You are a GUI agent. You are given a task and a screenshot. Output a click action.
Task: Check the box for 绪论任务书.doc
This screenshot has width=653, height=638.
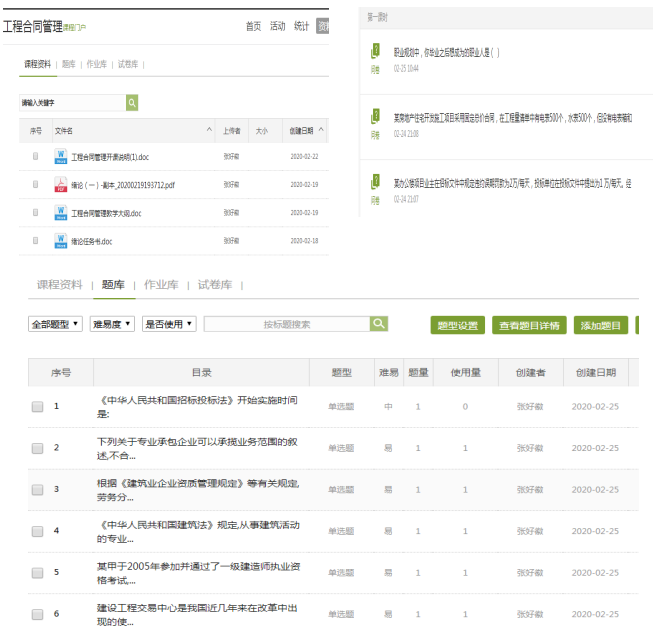36,240
